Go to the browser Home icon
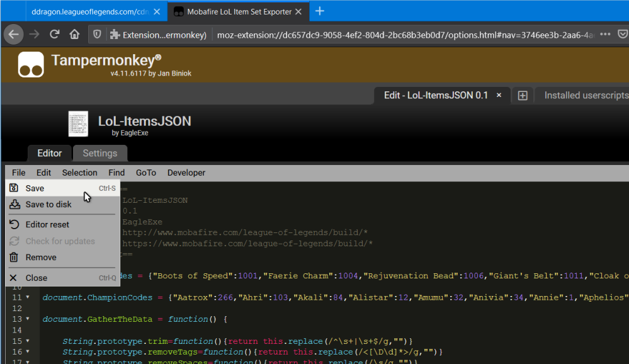The width and height of the screenshot is (629, 364). point(74,35)
